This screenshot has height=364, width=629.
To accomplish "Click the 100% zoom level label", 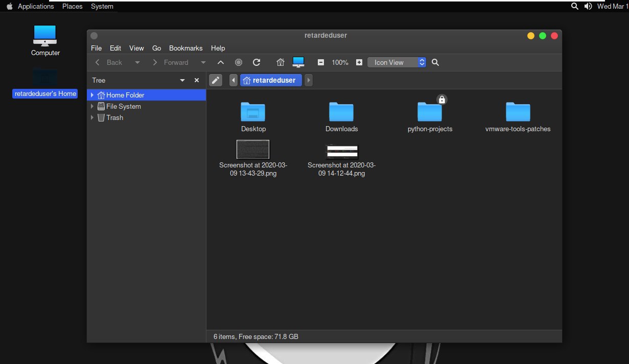I will [340, 62].
